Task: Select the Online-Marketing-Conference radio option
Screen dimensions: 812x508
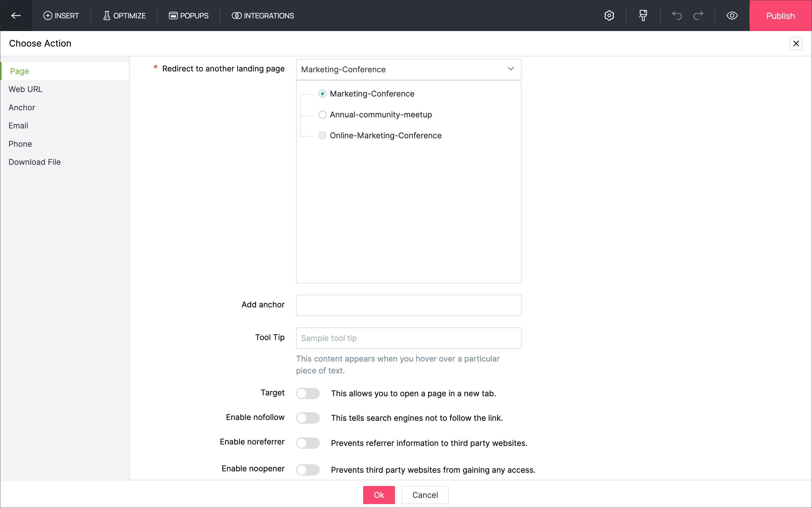Action: (322, 135)
